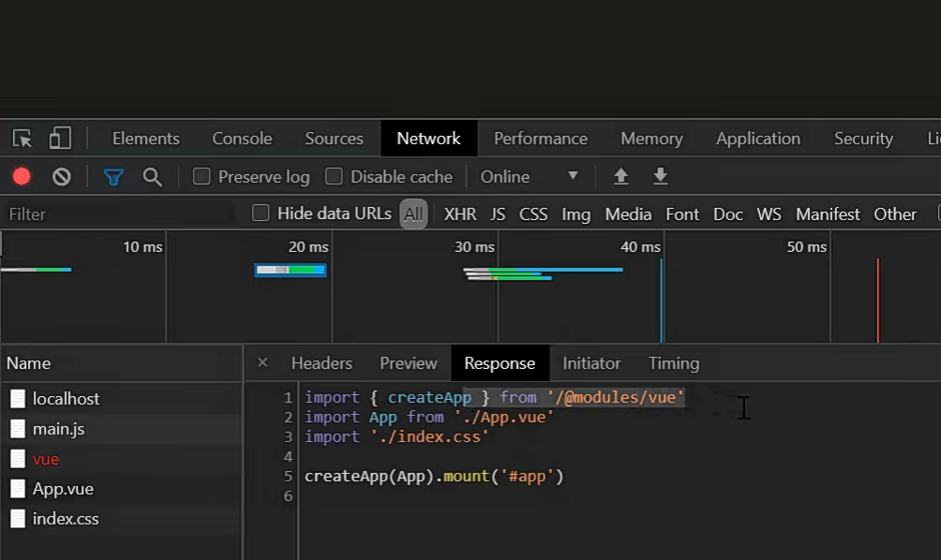Click the red marker line in timeline overview
Screen dimensions: 941x560
tap(877, 300)
